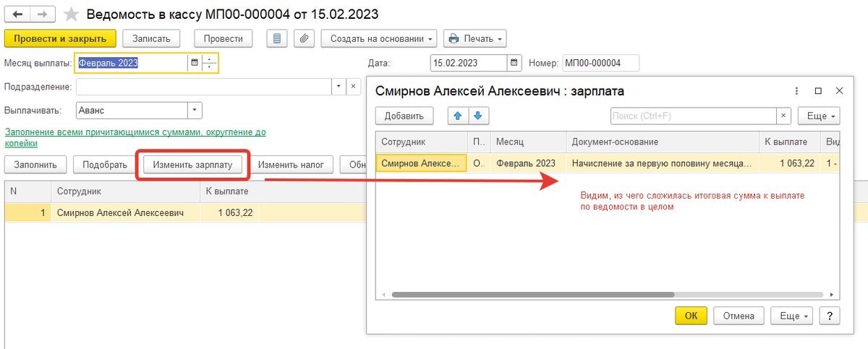Click К выплате column header in dialog

789,142
